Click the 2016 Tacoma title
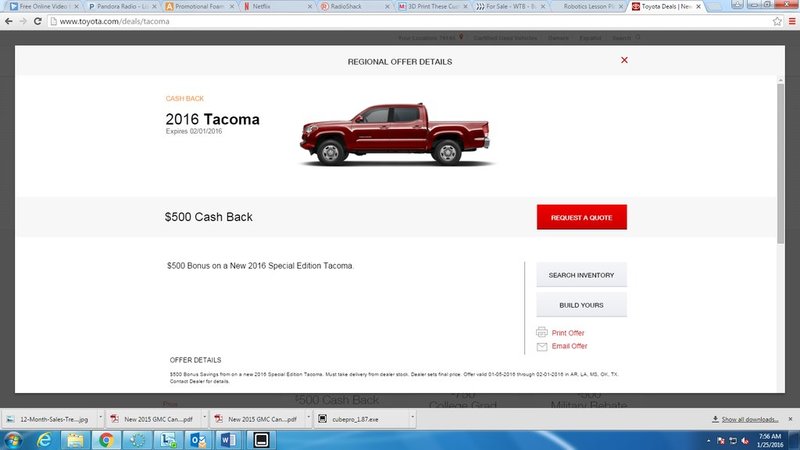800x450 pixels. pos(212,119)
